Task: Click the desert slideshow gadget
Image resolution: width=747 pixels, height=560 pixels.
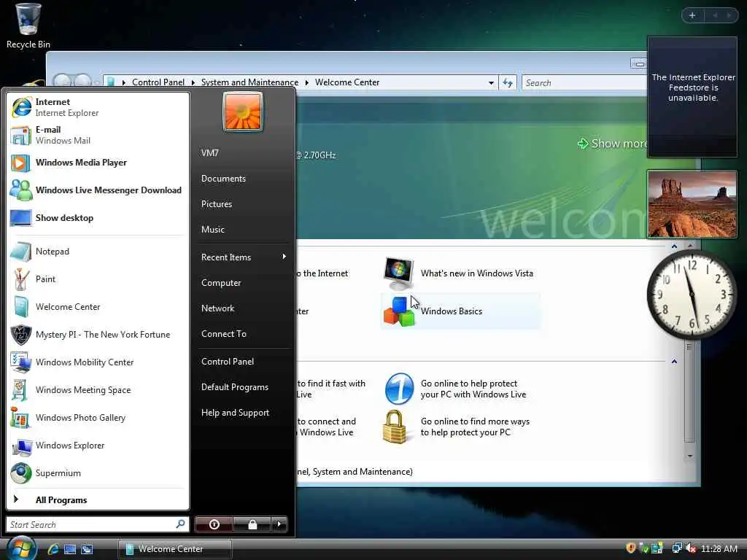Action: (692, 204)
